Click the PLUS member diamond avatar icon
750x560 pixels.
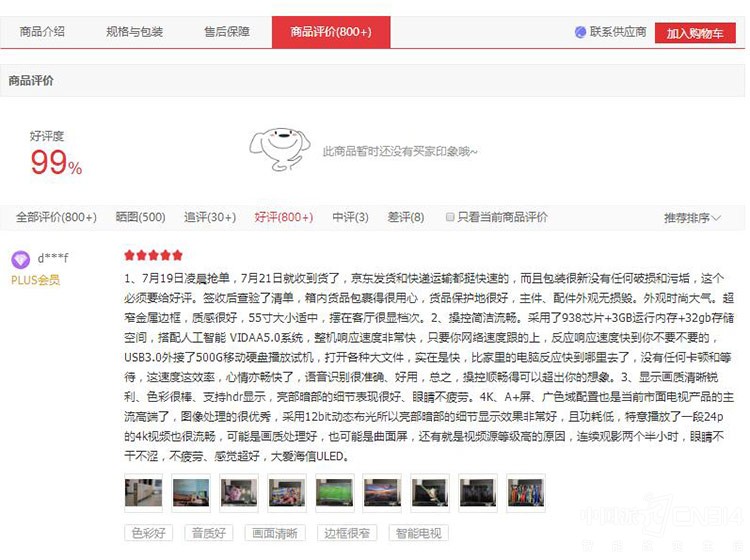coord(21,259)
